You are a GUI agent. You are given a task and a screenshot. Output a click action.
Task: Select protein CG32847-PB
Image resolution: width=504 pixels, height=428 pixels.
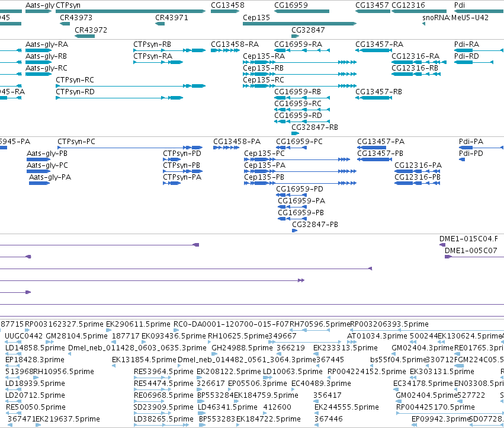pyautogui.click(x=294, y=231)
